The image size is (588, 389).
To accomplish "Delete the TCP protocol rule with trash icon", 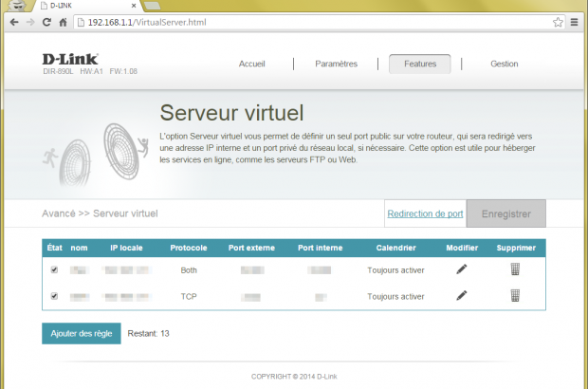I will 515,296.
